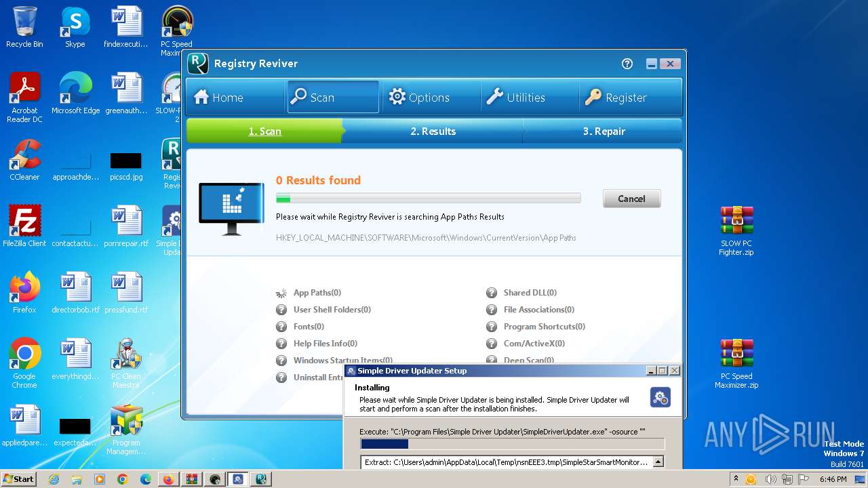Image resolution: width=868 pixels, height=488 pixels.
Task: Open FileZilla Client shortcut
Action: 24,226
